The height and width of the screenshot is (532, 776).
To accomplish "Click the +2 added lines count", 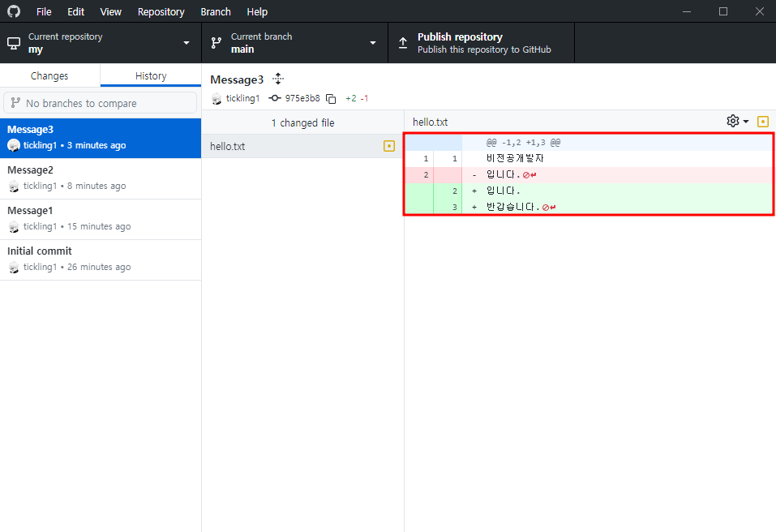I will click(350, 98).
